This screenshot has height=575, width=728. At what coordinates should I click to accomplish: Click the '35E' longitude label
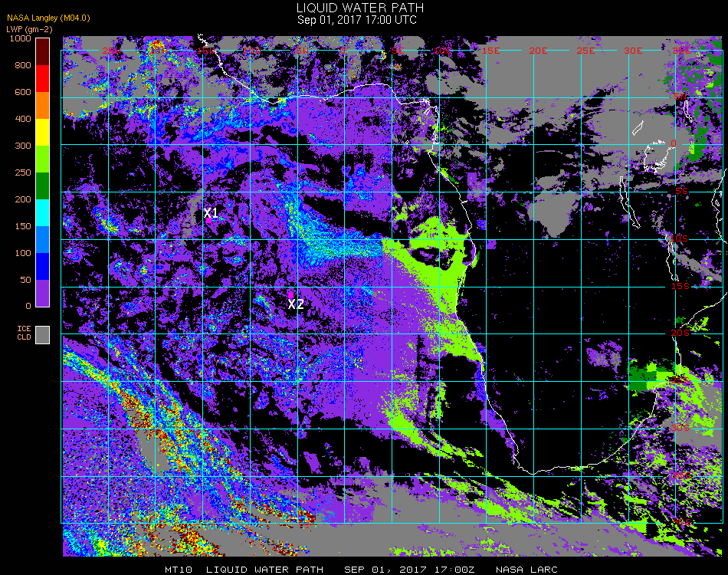tap(681, 50)
